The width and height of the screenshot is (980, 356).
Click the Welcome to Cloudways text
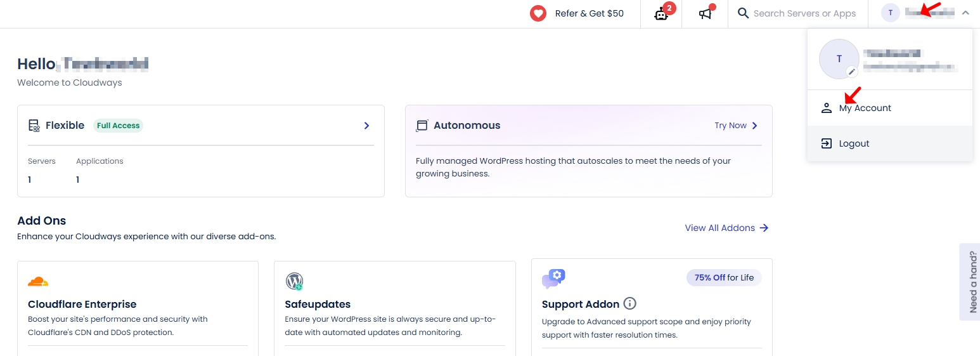tap(70, 82)
